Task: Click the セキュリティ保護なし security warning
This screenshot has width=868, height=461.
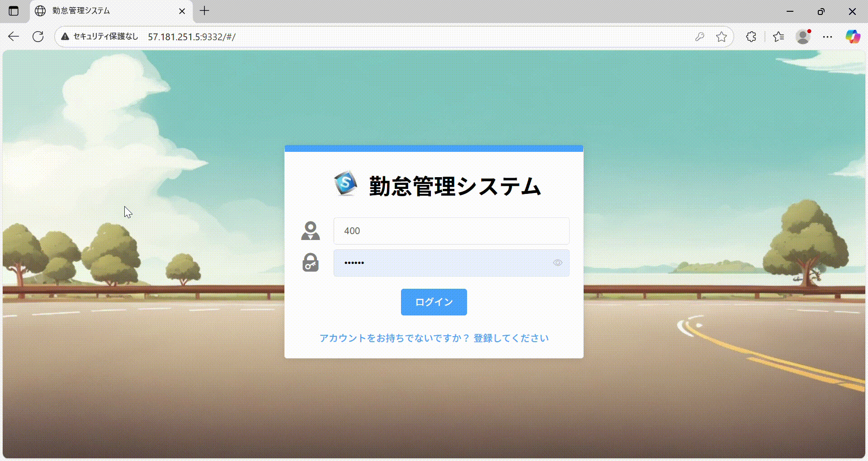Action: [x=100, y=37]
